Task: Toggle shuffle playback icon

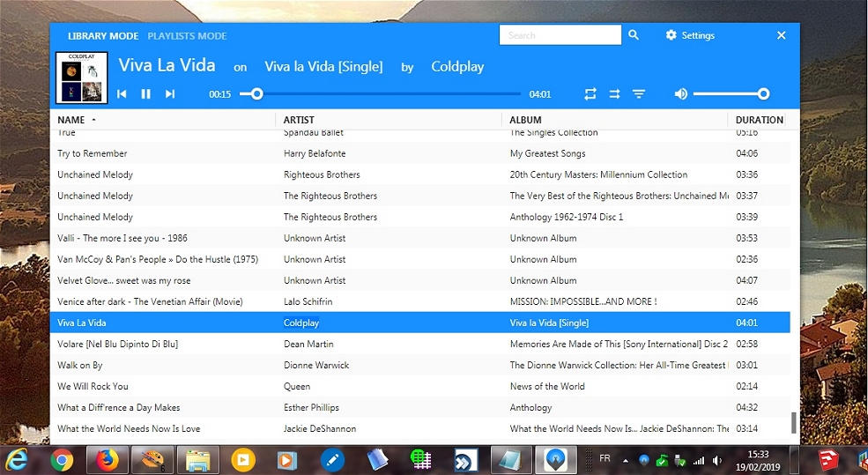Action: (x=614, y=94)
